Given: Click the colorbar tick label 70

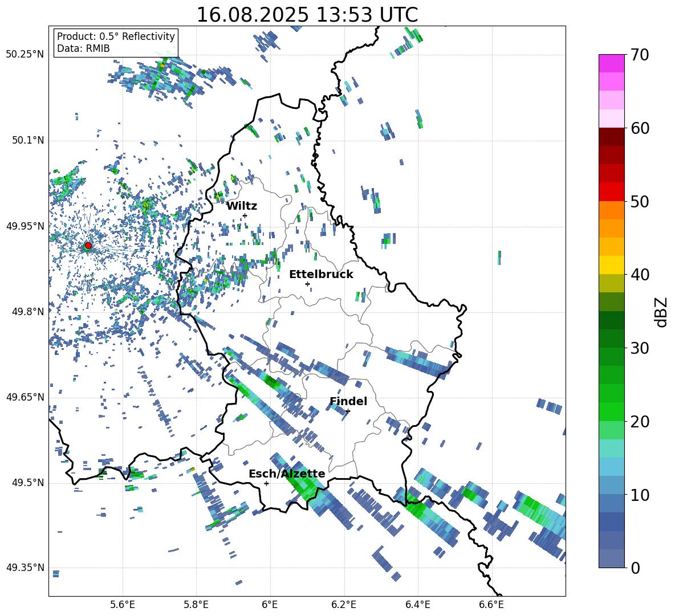Looking at the screenshot, I should [x=640, y=55].
